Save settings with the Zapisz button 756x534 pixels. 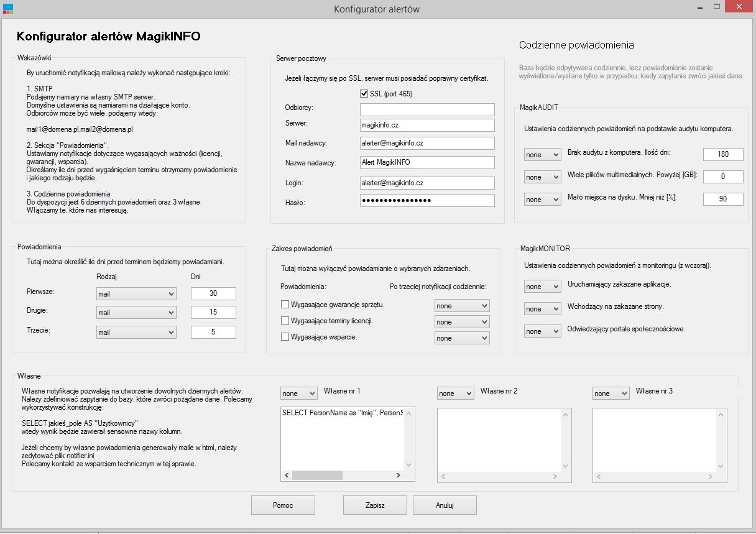point(375,505)
